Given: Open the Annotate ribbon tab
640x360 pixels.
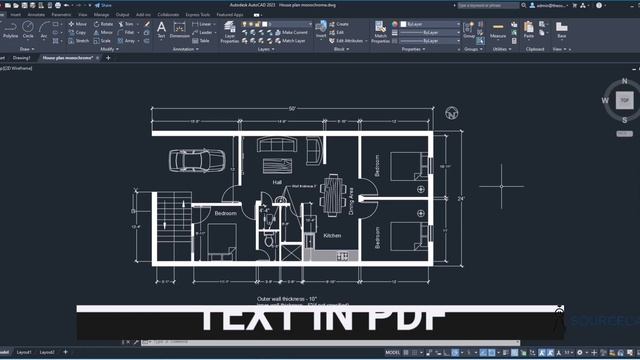Looking at the screenshot, I should [36, 15].
